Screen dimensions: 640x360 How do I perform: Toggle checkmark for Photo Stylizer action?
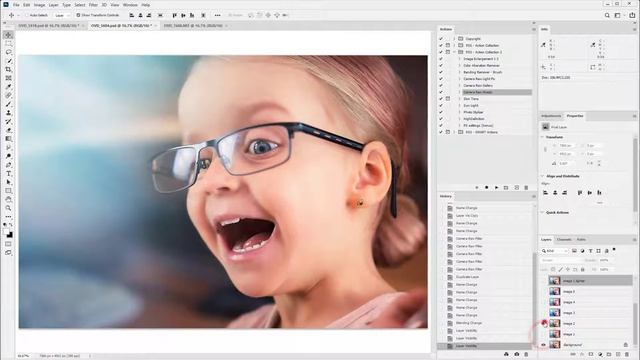click(x=441, y=112)
